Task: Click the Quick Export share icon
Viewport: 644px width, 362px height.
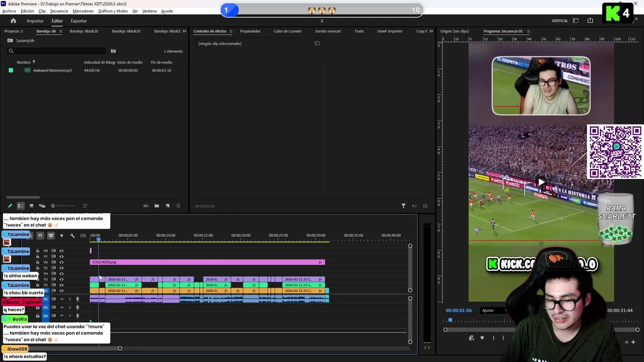Action: [590, 21]
